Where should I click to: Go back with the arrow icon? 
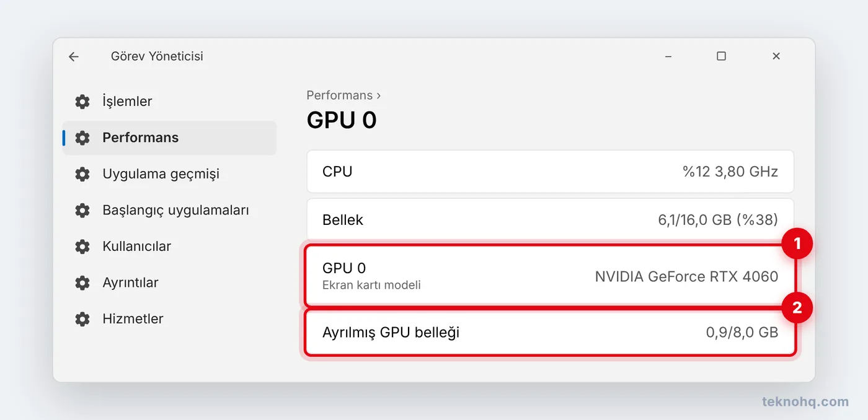74,56
